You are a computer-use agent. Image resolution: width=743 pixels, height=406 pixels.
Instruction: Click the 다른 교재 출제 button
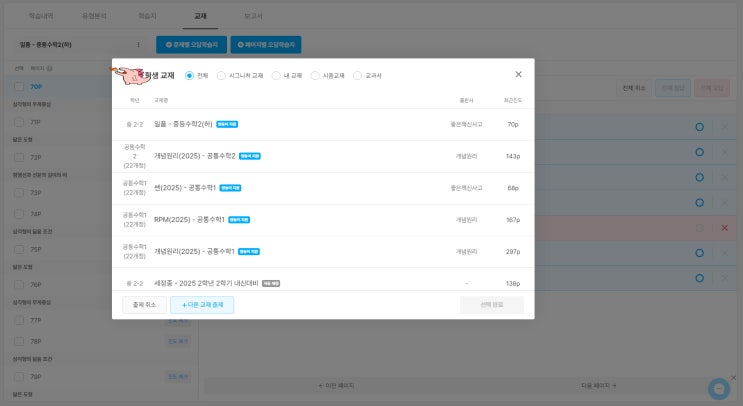pos(202,304)
